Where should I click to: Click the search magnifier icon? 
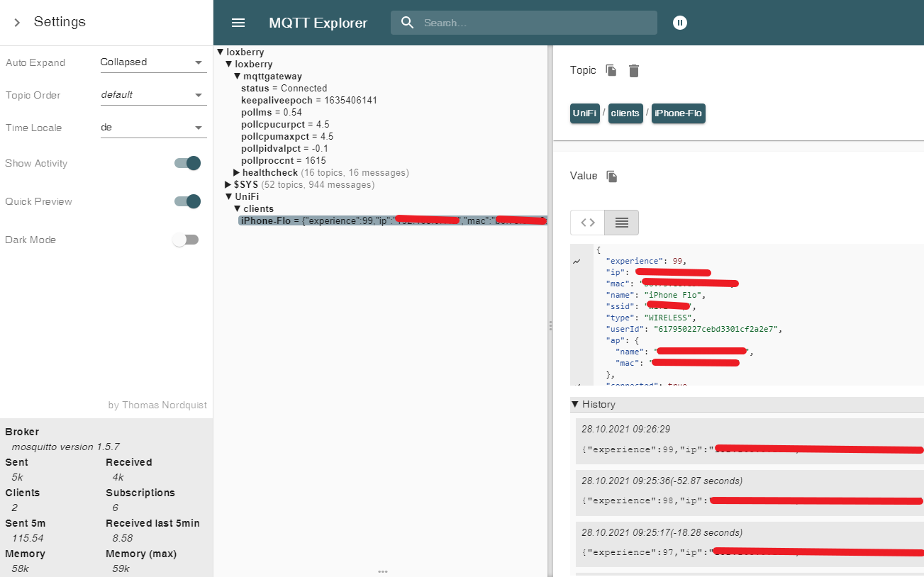[407, 23]
